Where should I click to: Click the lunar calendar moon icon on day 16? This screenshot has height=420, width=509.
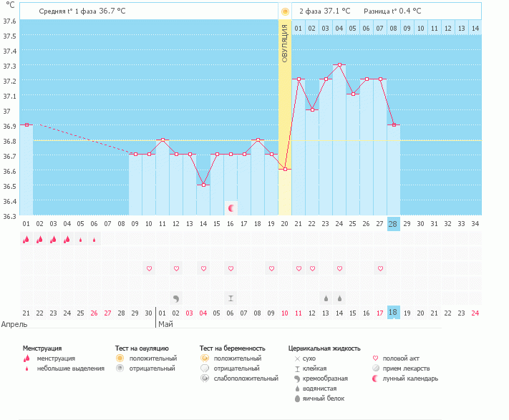(231, 208)
